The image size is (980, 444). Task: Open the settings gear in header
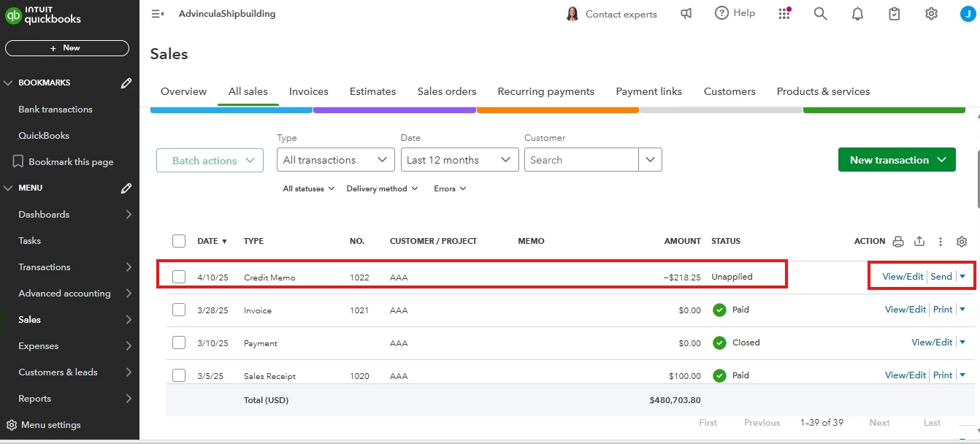931,14
